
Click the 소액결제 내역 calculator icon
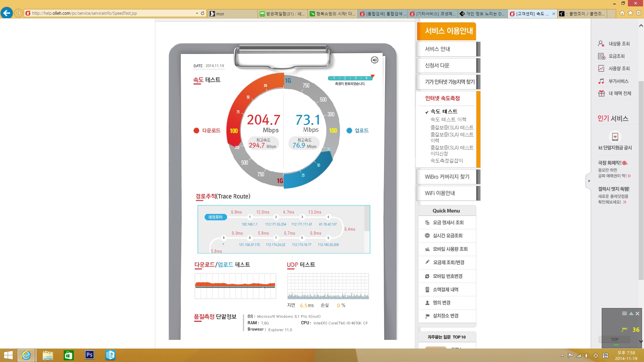click(x=427, y=290)
